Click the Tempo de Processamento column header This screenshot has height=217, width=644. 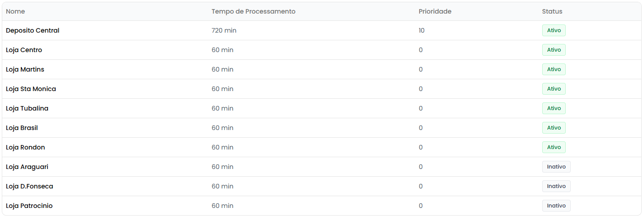click(253, 11)
